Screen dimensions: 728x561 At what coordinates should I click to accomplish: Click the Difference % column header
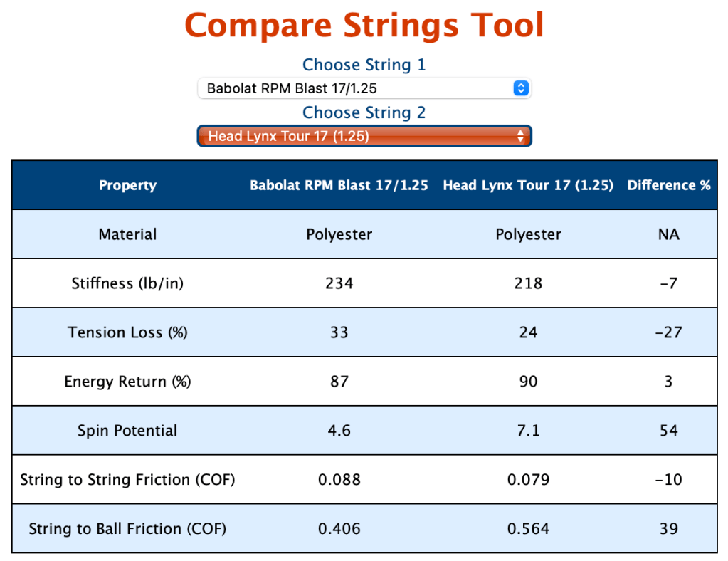[668, 185]
